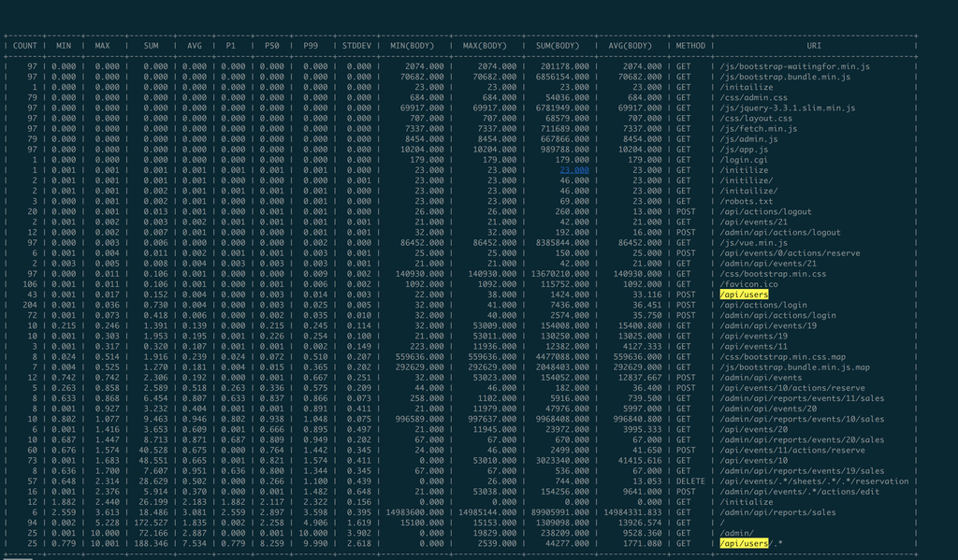The width and height of the screenshot is (958, 560).
Task: Click the /css/bootstrap.min.css.map URI
Action: [782, 357]
